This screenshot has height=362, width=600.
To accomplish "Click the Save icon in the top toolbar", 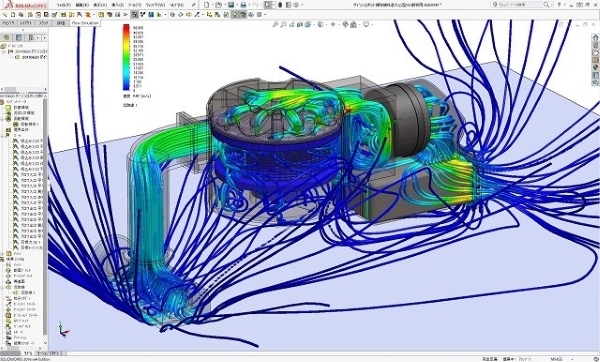I will click(231, 5).
